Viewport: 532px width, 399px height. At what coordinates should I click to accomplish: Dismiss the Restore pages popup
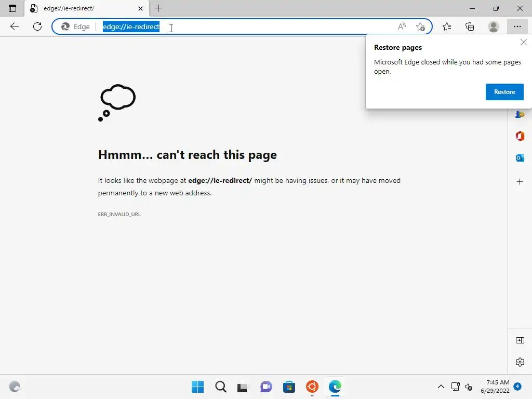tap(524, 42)
